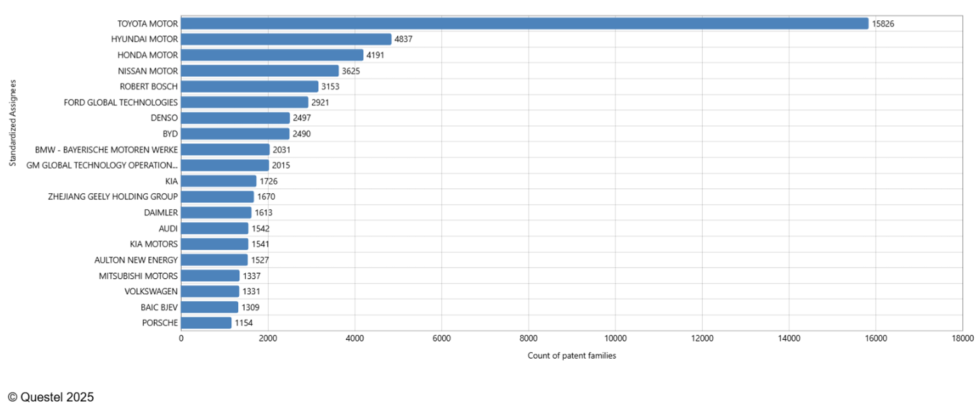This screenshot has width=980, height=405.
Task: Select the BYD bar
Action: click(x=235, y=134)
